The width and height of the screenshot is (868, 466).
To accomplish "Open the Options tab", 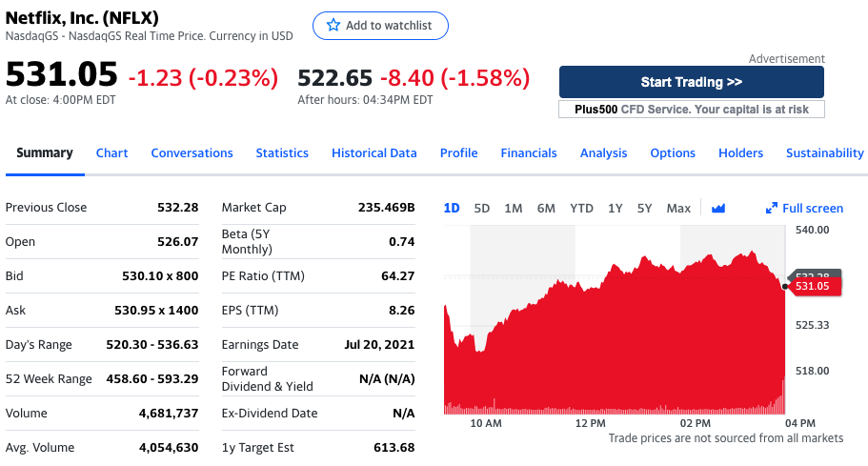I will (673, 152).
